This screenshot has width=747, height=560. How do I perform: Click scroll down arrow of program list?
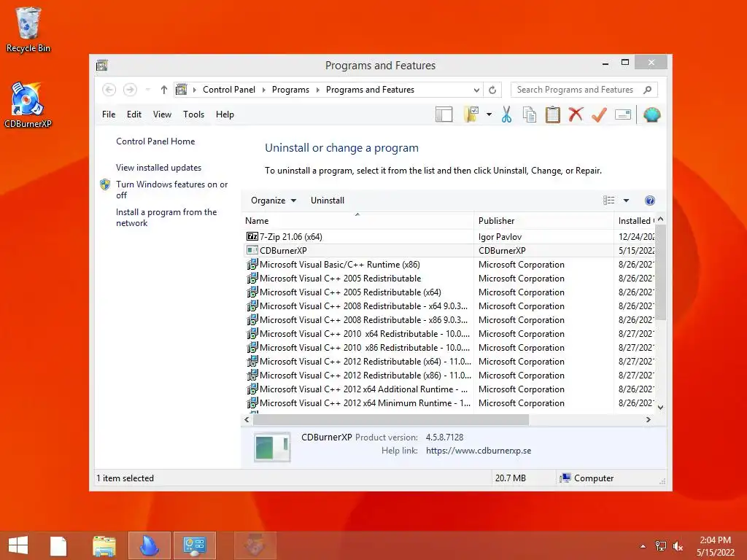660,407
